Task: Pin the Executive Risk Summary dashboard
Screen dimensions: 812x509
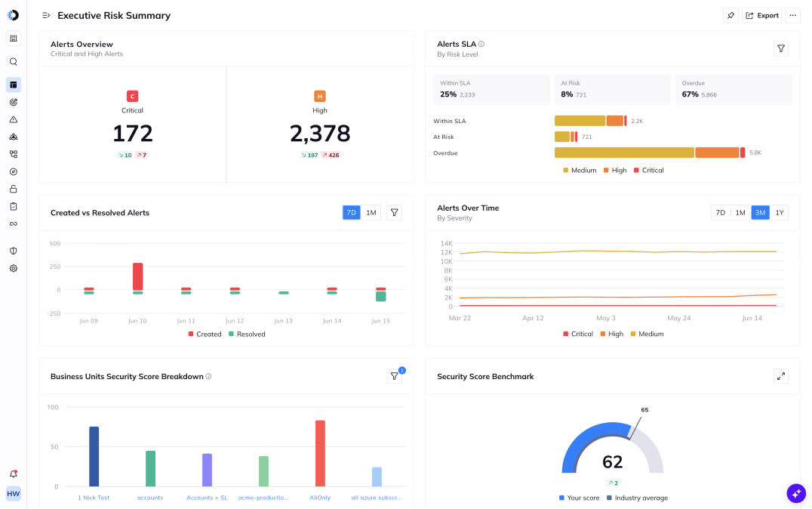Action: (x=730, y=16)
